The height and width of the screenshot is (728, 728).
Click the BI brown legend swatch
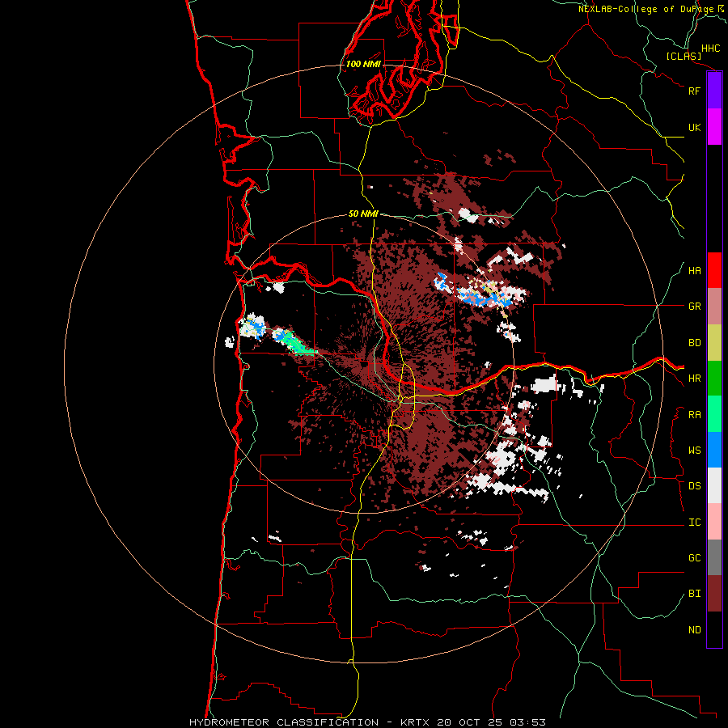[x=714, y=594]
